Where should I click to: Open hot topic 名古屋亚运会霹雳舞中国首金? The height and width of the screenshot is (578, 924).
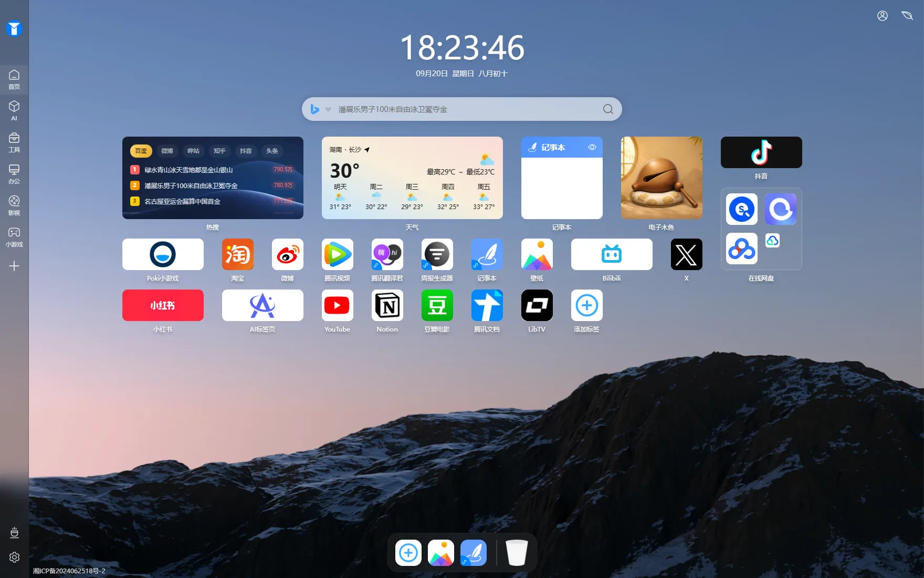pyautogui.click(x=182, y=201)
